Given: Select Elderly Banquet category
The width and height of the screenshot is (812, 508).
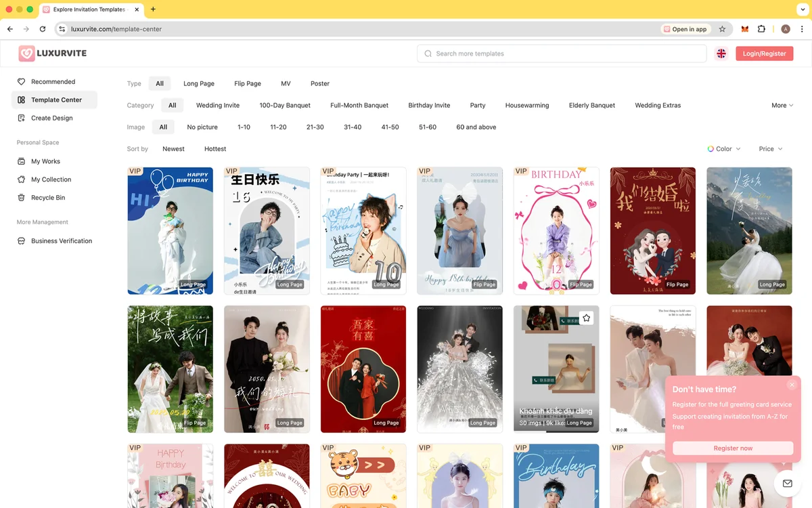Looking at the screenshot, I should point(592,105).
